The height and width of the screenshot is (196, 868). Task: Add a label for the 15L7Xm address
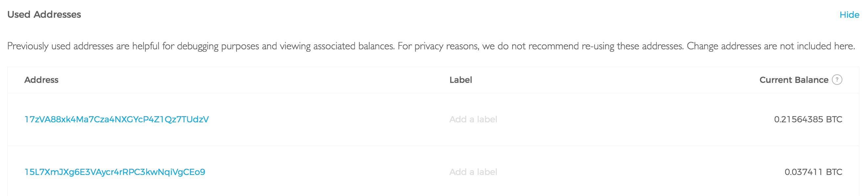pos(473,172)
